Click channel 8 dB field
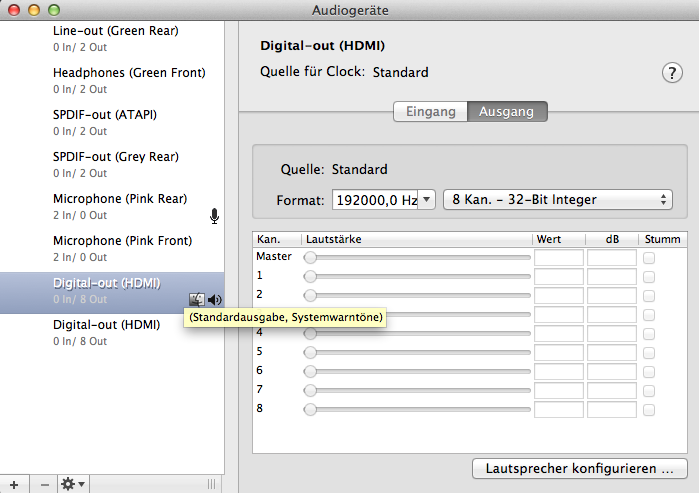699x493 pixels. (612, 410)
